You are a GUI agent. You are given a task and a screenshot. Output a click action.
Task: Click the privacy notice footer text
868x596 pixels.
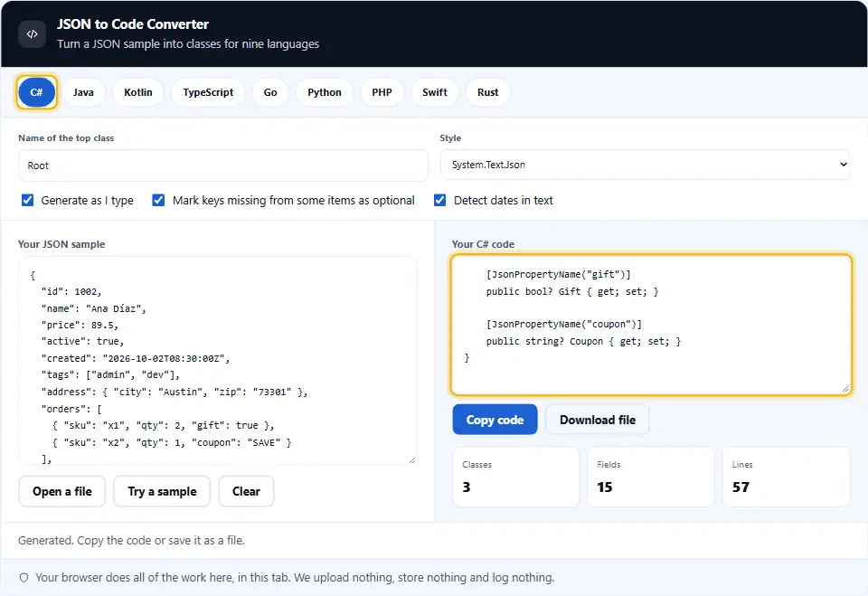295,578
